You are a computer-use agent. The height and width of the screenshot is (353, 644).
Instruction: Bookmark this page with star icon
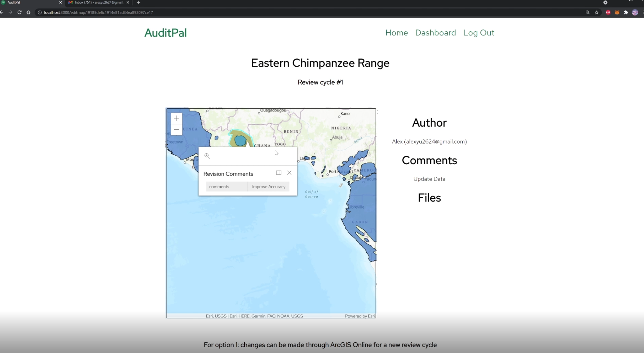click(597, 12)
